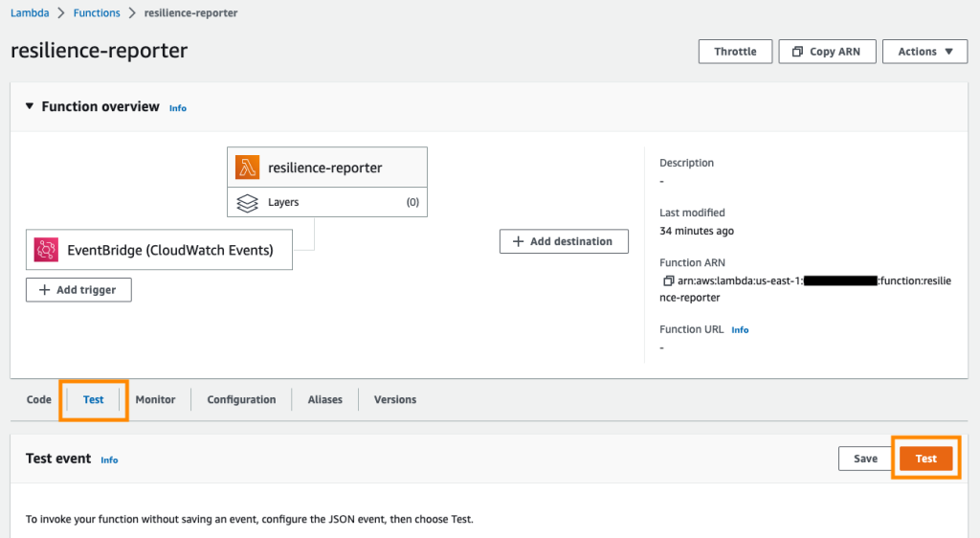Collapse the Function overview section
980x538 pixels.
29,107
